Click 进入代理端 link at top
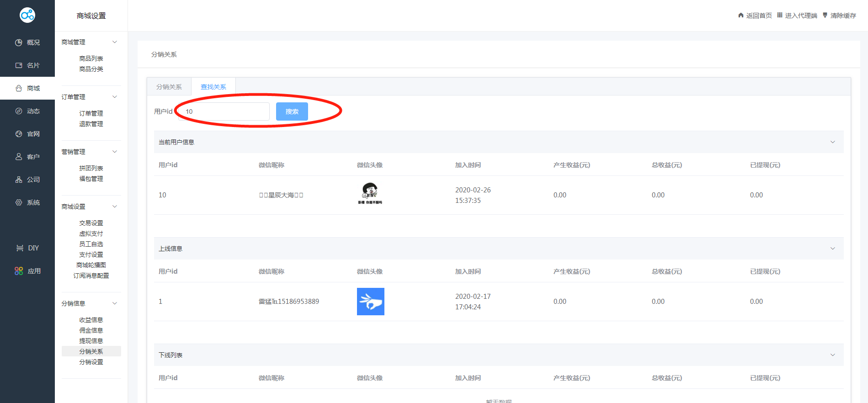 (797, 16)
